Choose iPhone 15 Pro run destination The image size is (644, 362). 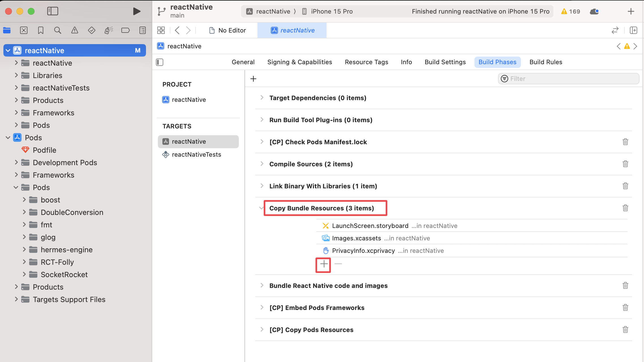[327, 11]
